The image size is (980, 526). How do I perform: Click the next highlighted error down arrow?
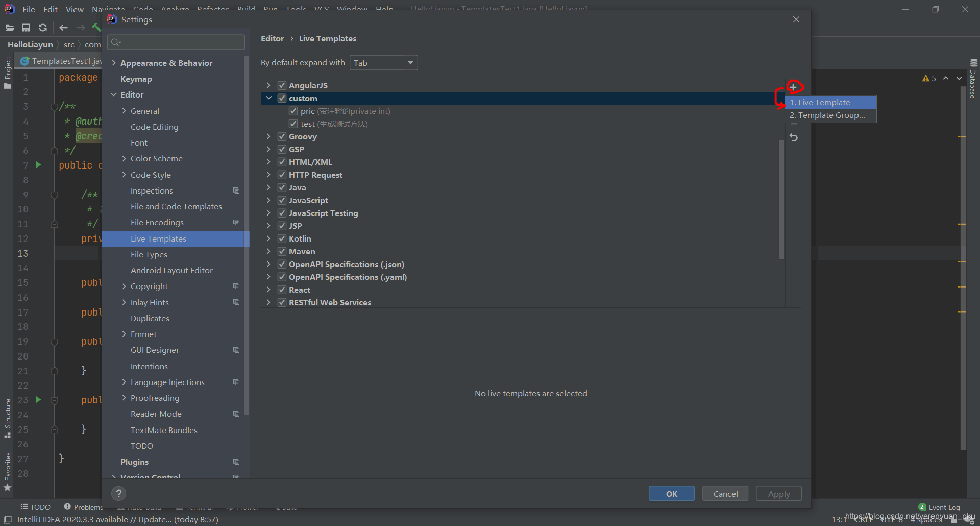[959, 78]
